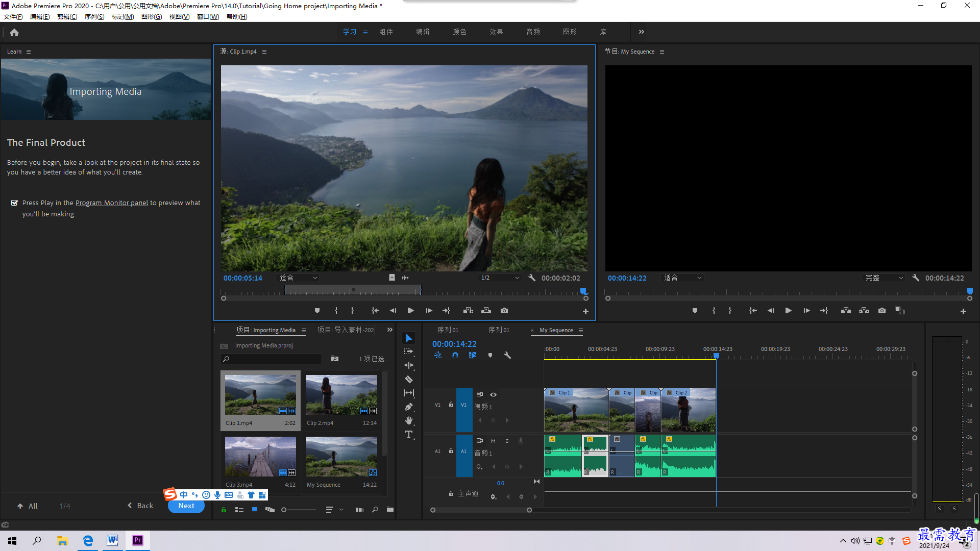Select the Pen tool
Image resolution: width=980 pixels, height=551 pixels.
[x=409, y=407]
